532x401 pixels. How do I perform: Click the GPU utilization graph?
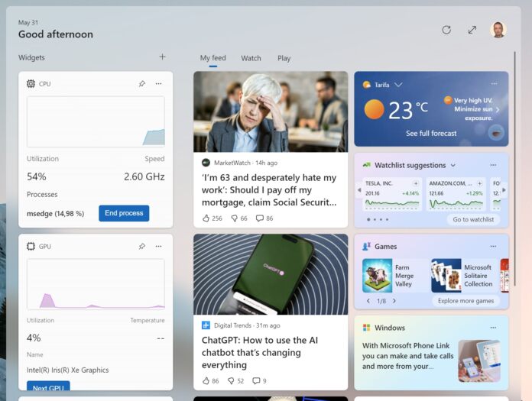tap(96, 284)
